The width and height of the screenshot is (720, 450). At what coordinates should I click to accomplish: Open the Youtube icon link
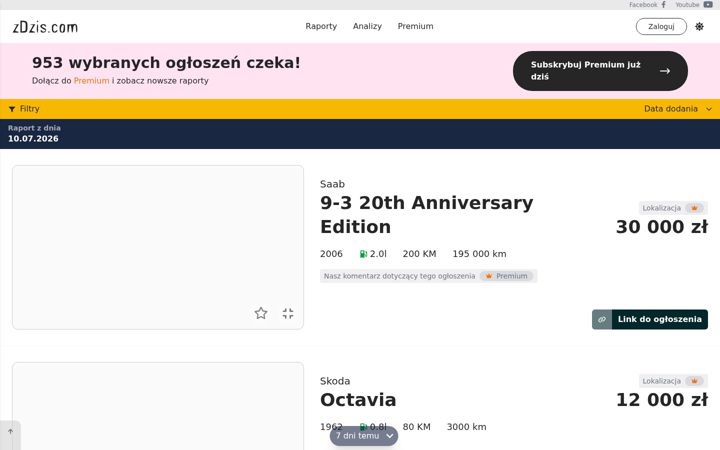coord(708,5)
